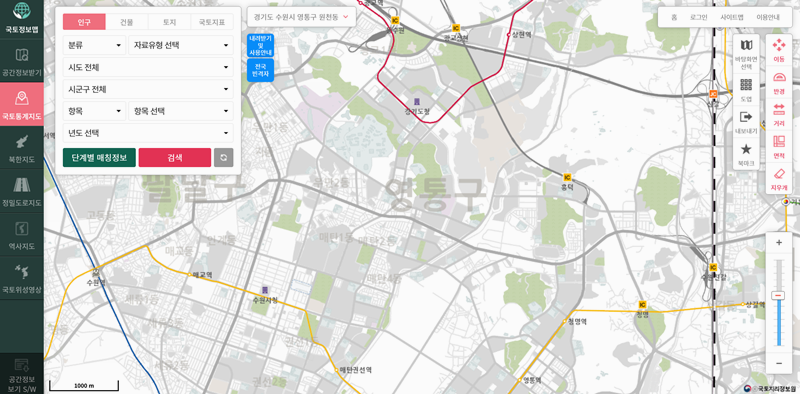Click the gray reset refresh icon

point(223,158)
